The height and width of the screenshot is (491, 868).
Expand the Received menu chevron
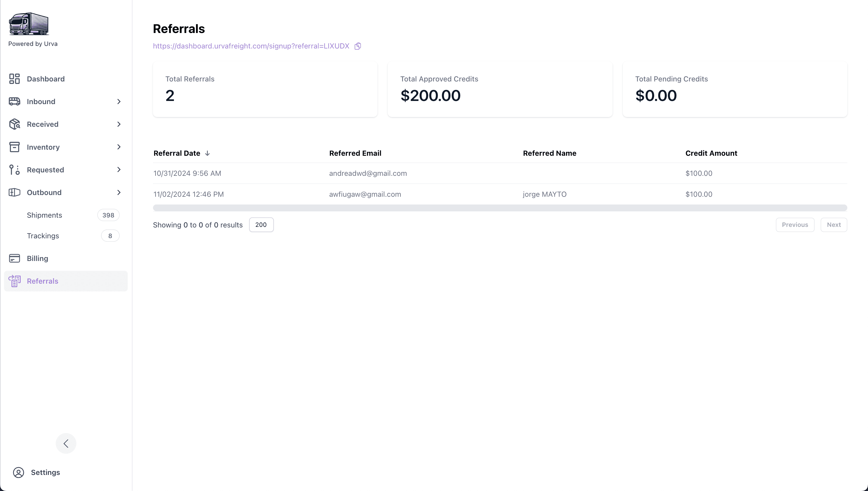tap(119, 124)
